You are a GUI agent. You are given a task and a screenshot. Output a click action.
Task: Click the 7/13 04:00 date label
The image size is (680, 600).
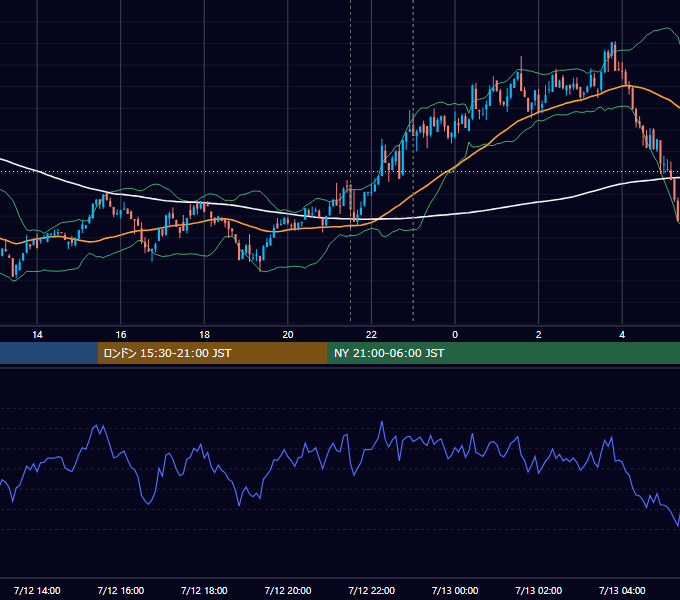click(622, 590)
